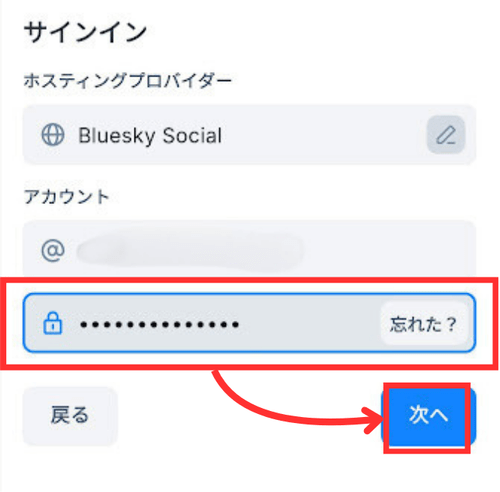500x492 pixels.
Task: Click the @ icon in account field
Action: [53, 251]
